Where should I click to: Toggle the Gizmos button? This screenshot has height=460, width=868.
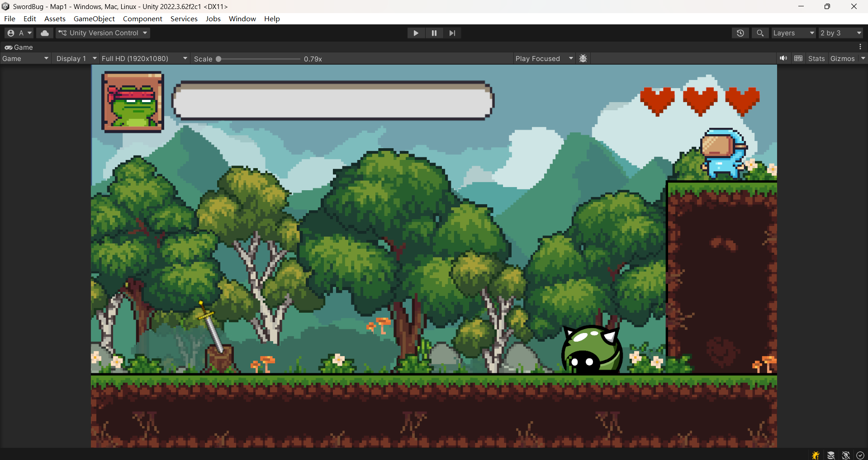click(842, 59)
